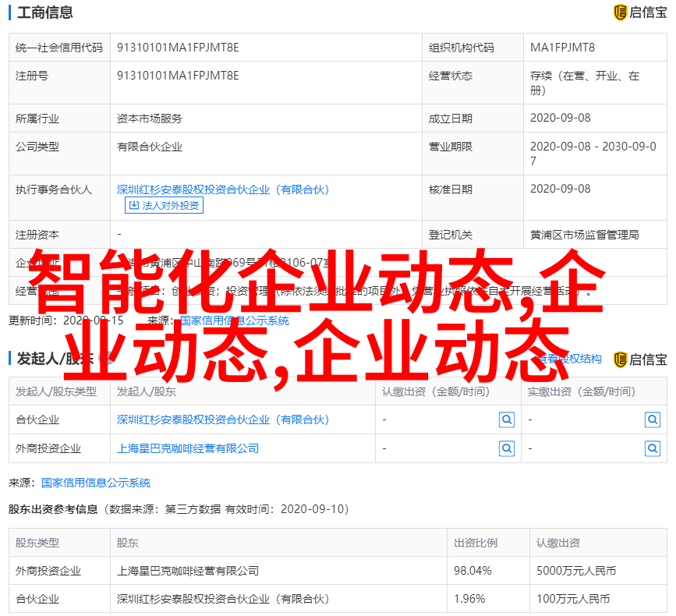Click the 登记机关 label

click(x=451, y=235)
